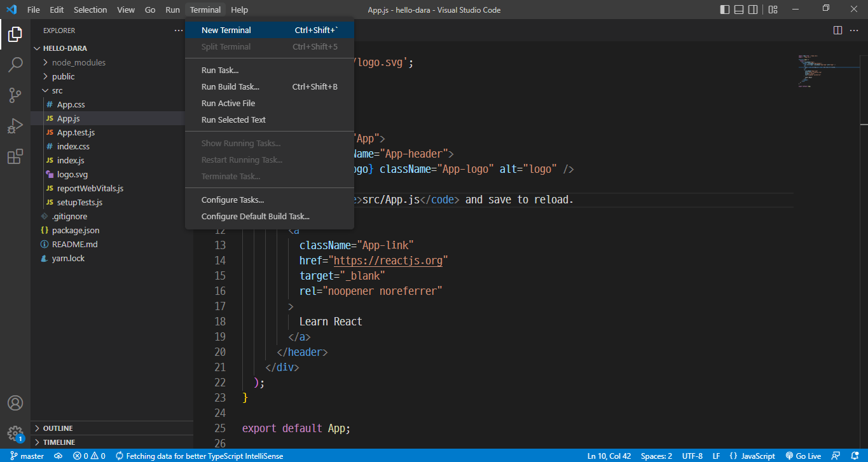Open notifications bell in status bar

(853, 456)
